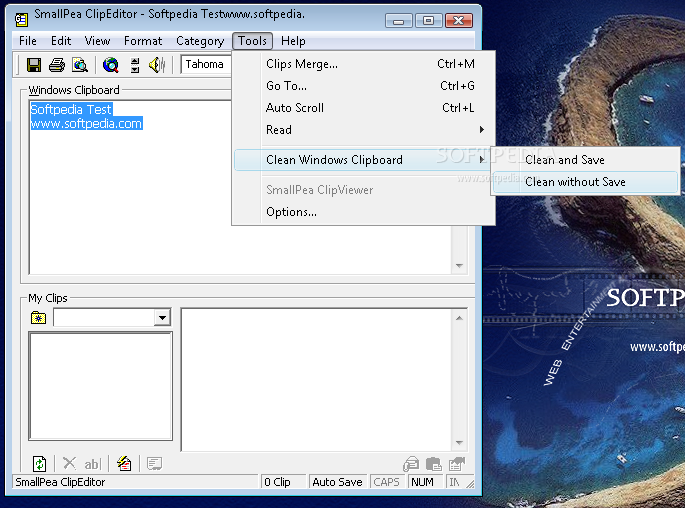Click the Tahoma font combo box

pos(206,65)
